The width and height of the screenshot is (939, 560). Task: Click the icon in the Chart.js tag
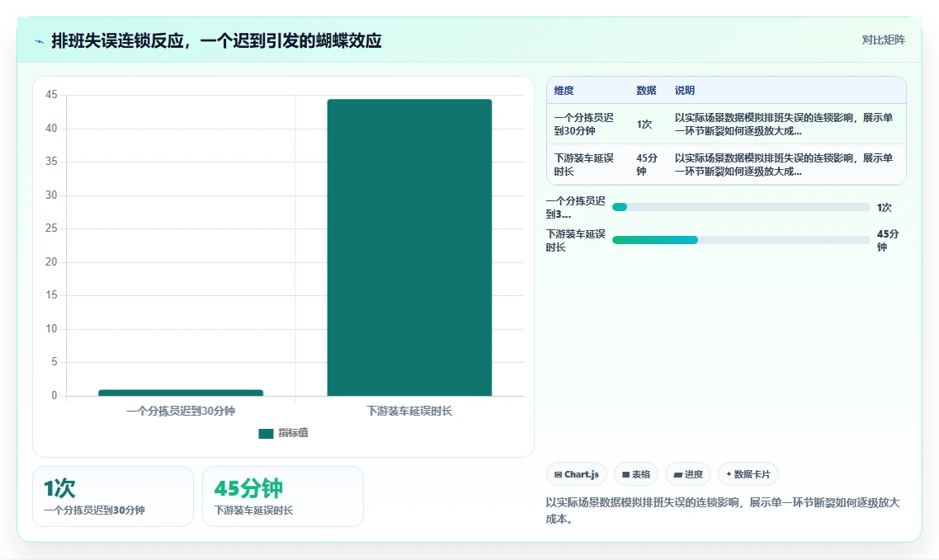[x=558, y=474]
